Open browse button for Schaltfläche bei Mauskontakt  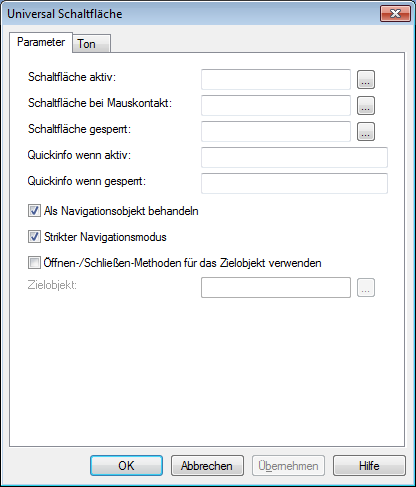point(366,105)
